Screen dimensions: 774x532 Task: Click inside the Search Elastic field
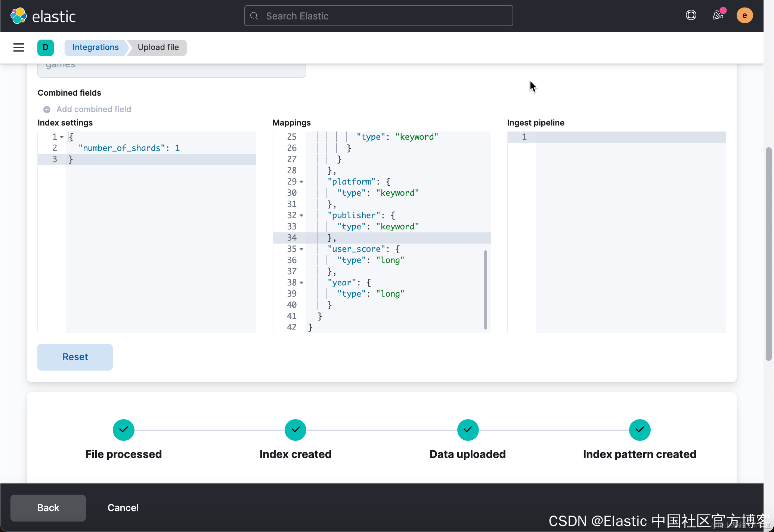(378, 16)
